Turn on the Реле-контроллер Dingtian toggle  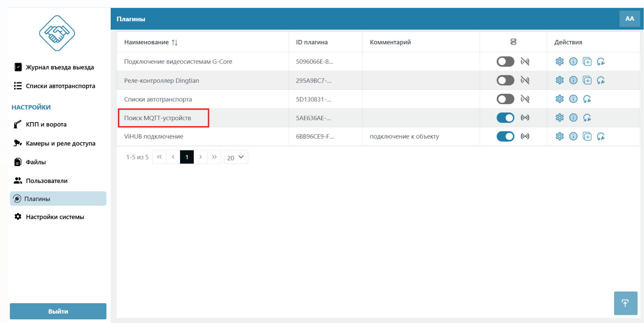[x=505, y=80]
